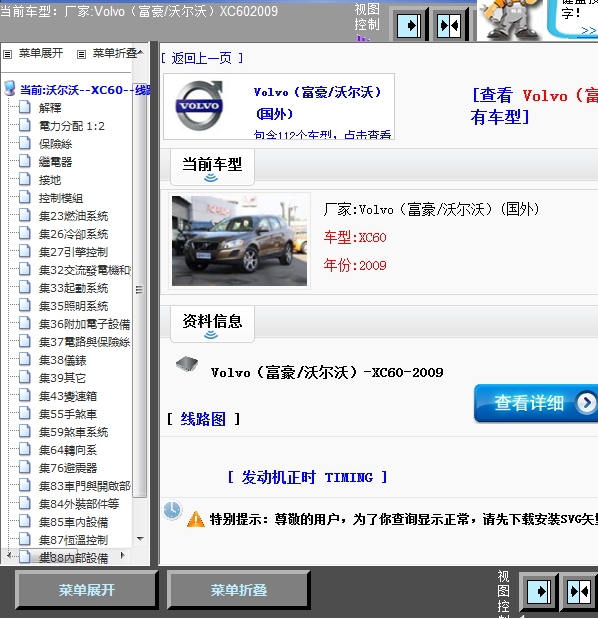Select 集59煞車系統 in the tree
598x619 pixels.
(x=73, y=432)
